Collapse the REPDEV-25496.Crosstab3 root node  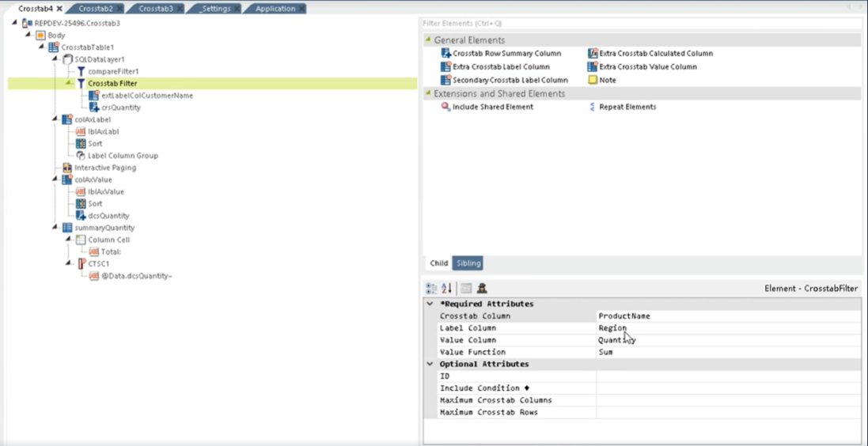[15, 23]
